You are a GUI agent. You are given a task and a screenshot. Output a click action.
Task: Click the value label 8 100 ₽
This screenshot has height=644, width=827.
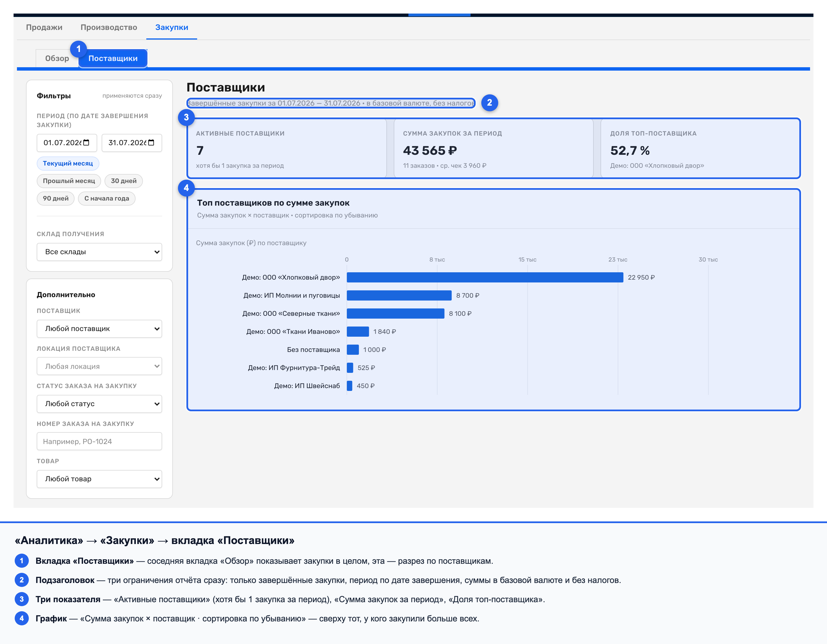[460, 314]
